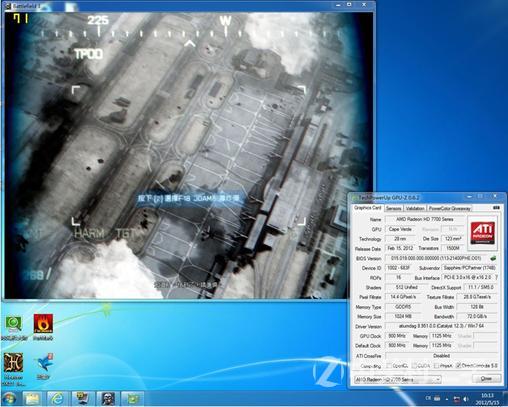Switch to Battlefield 3 taskbar button
This screenshot has height=407, width=508.
107,399
